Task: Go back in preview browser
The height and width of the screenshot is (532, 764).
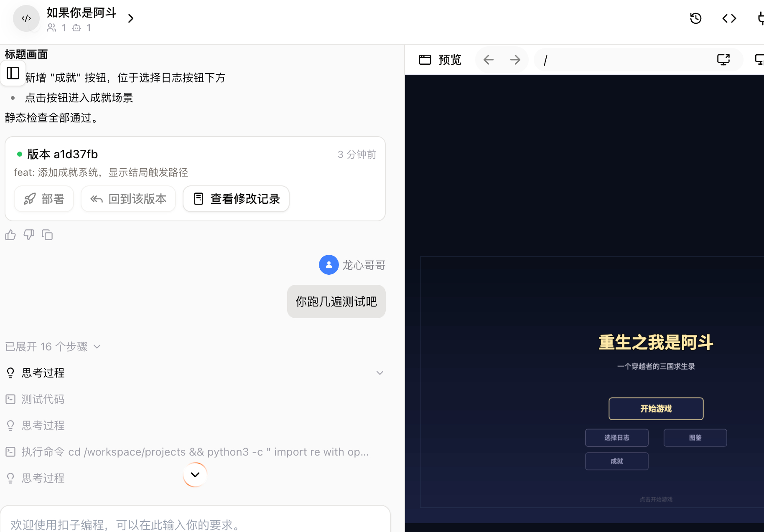Action: pos(489,60)
